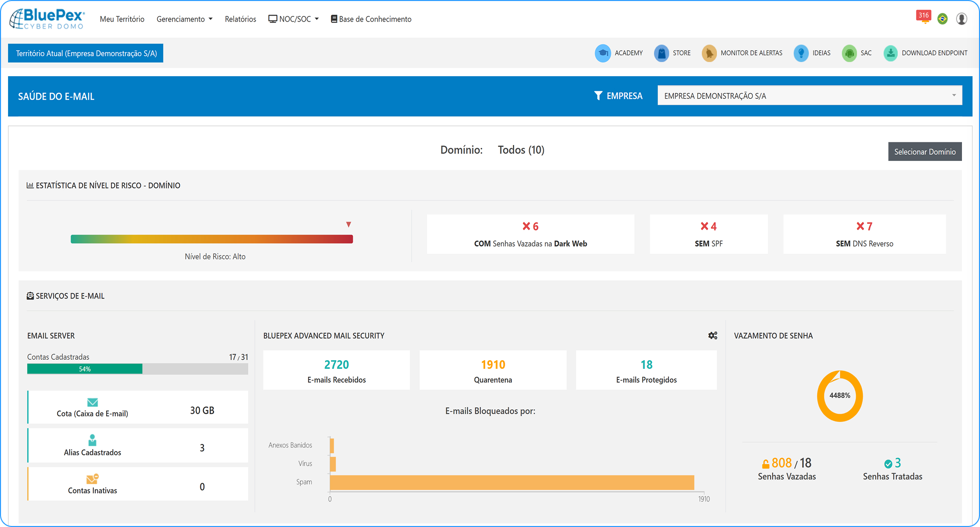Open the user profile avatar icon
980x527 pixels.
click(961, 19)
